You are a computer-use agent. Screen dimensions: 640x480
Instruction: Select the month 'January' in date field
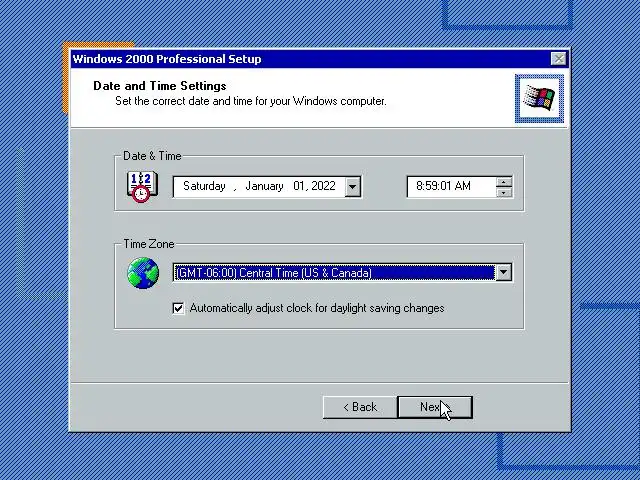click(x=264, y=186)
